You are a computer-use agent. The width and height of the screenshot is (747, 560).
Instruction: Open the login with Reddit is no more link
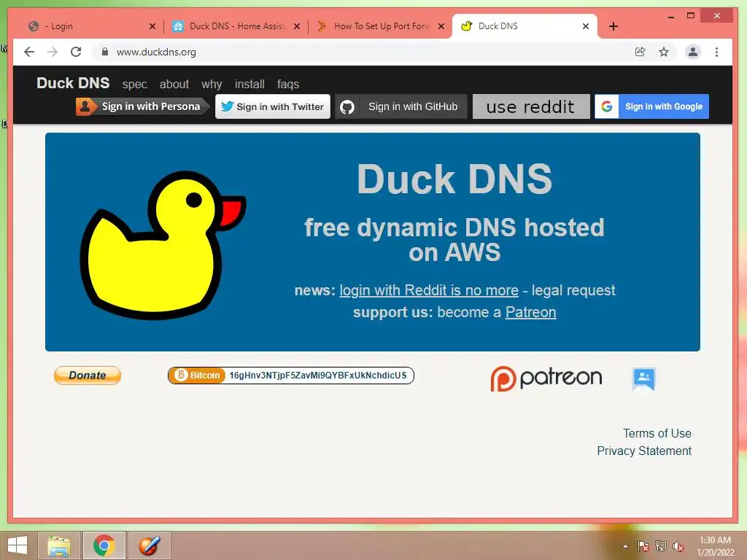click(429, 290)
